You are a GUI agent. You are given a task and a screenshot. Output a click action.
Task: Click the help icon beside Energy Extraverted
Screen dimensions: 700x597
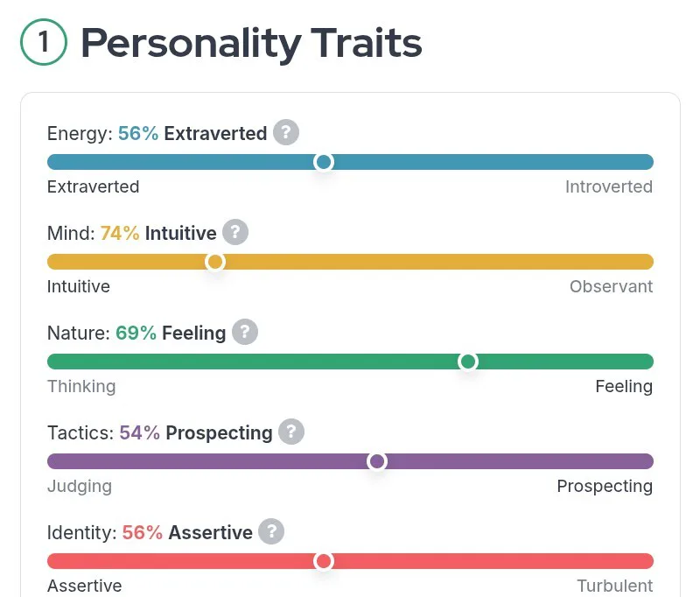coord(286,133)
